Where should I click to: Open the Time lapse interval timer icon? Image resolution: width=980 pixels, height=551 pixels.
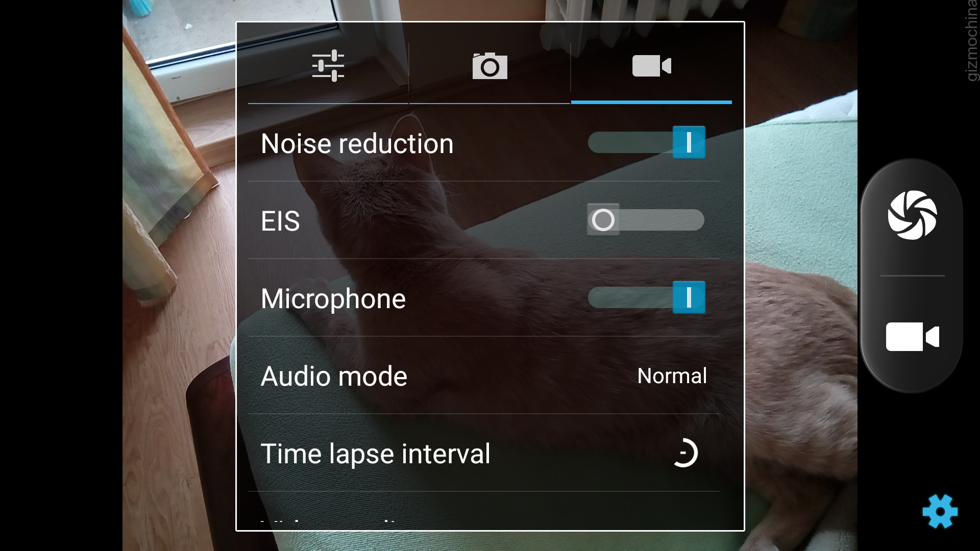tap(685, 453)
